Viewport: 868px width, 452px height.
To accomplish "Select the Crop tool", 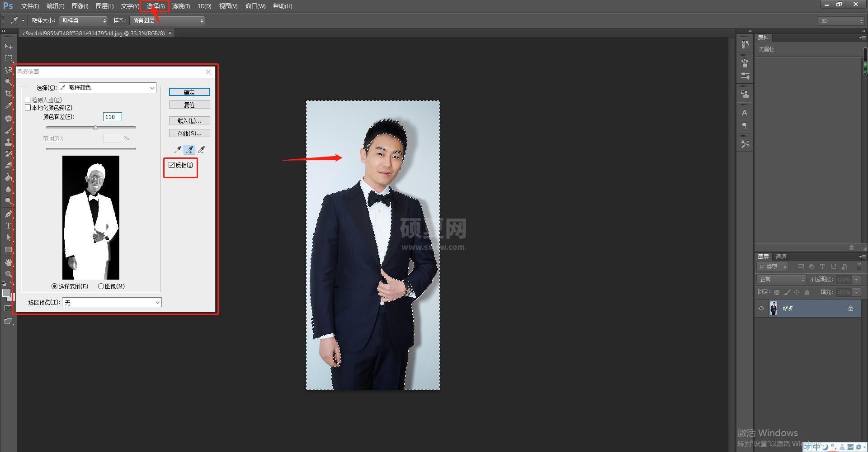I will point(8,94).
